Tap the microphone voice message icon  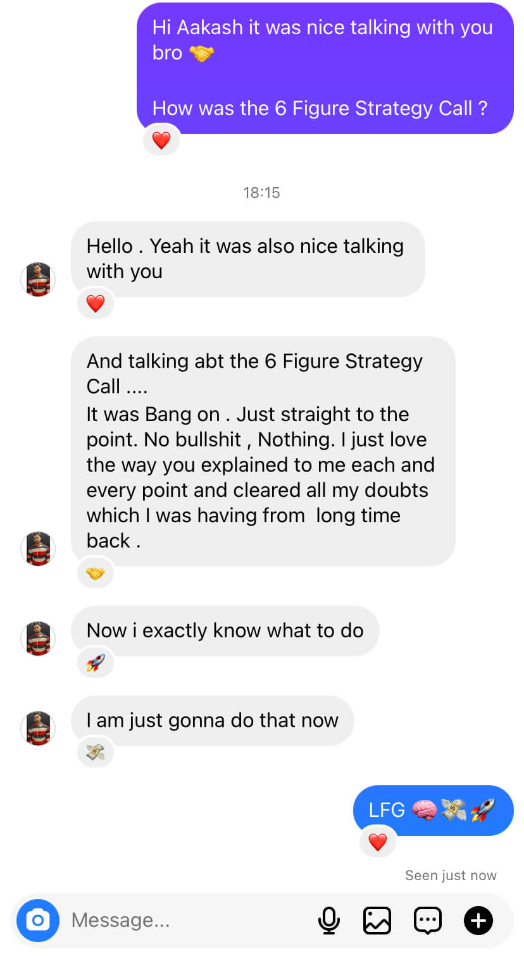pos(328,920)
